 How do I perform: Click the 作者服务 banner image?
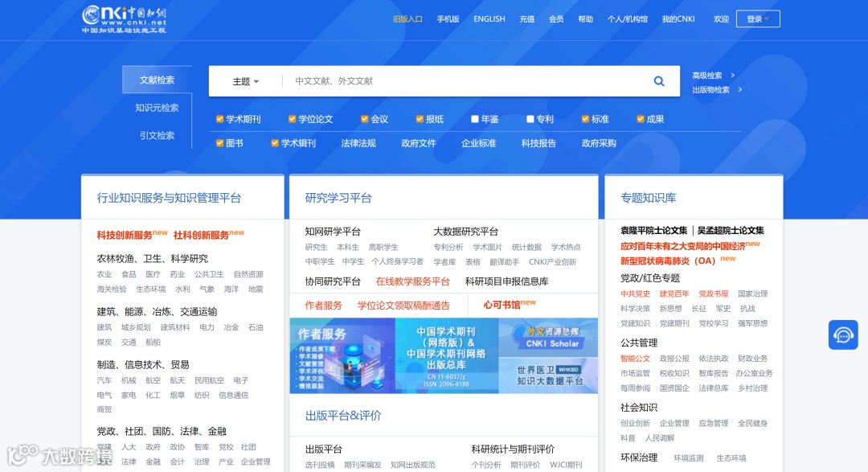click(342, 355)
